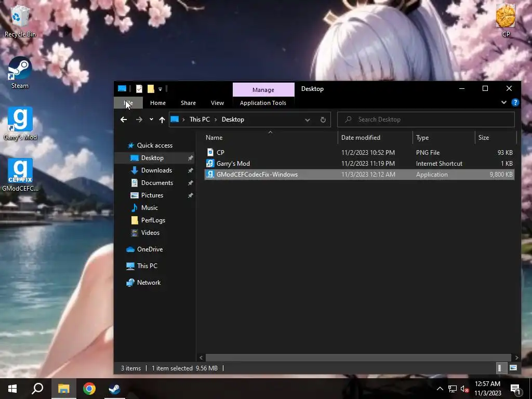The width and height of the screenshot is (532, 399).
Task: Sort by the Type column header
Action: click(444, 137)
